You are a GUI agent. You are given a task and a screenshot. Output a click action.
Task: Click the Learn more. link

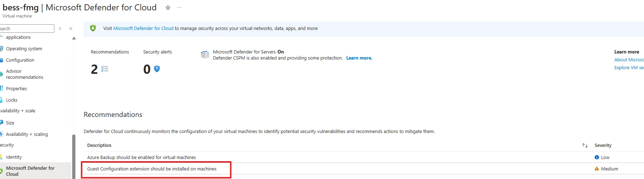point(359,58)
